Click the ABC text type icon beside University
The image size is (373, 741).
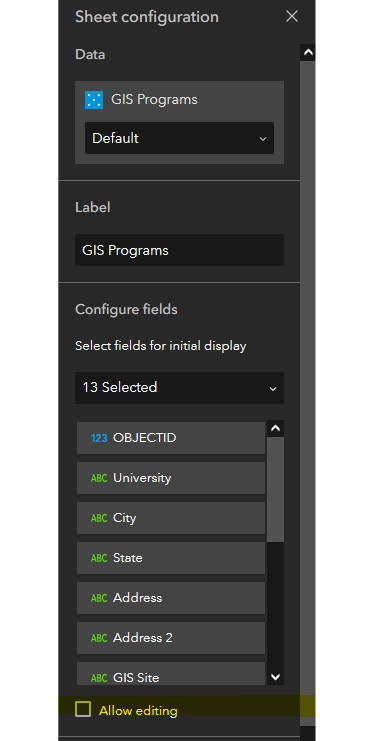pos(99,478)
